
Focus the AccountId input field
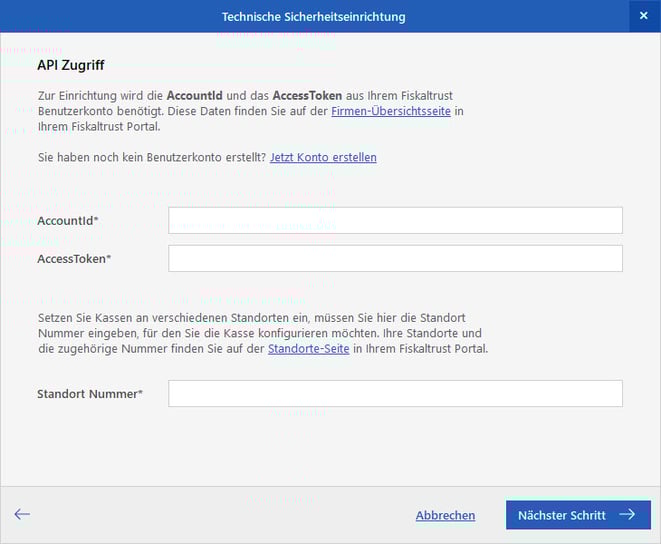point(395,220)
